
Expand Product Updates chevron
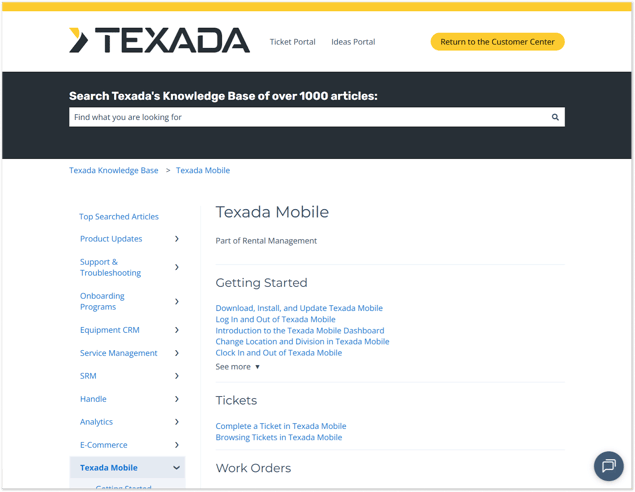point(177,239)
